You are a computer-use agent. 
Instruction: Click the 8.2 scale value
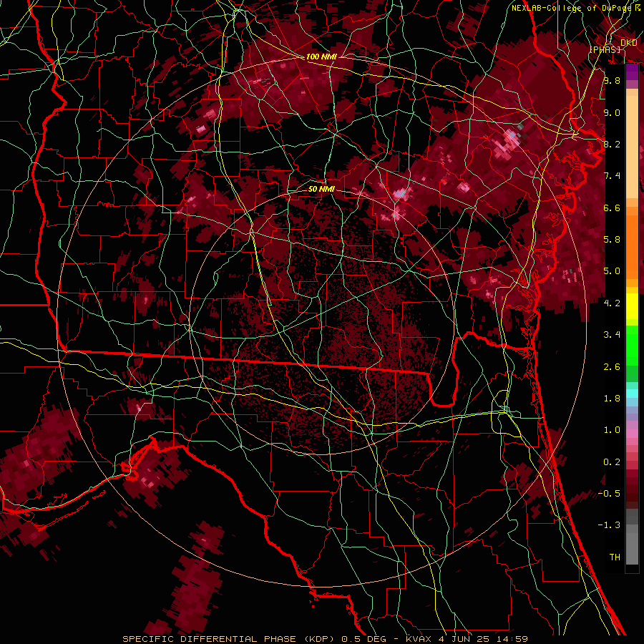pos(612,144)
